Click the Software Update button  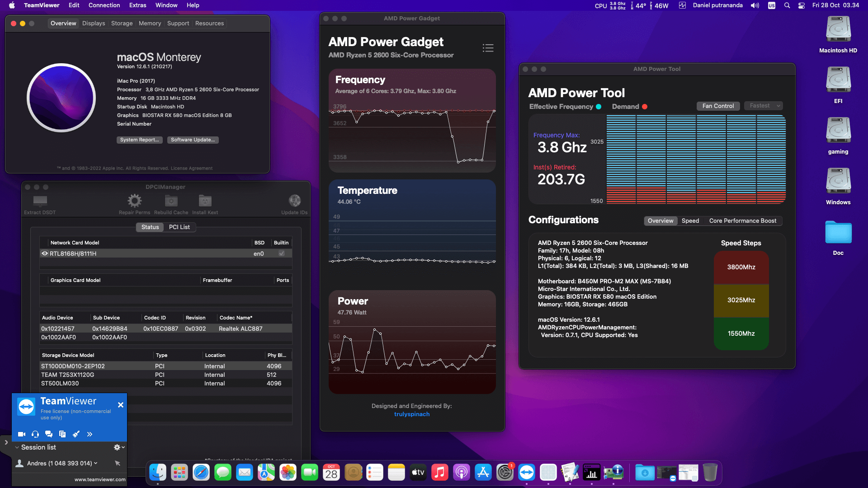pos(193,140)
